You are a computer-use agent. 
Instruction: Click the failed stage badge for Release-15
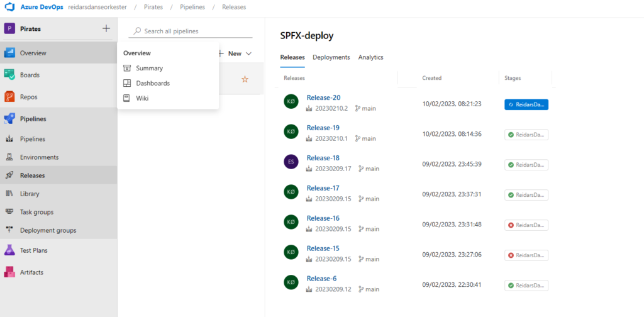(x=526, y=255)
